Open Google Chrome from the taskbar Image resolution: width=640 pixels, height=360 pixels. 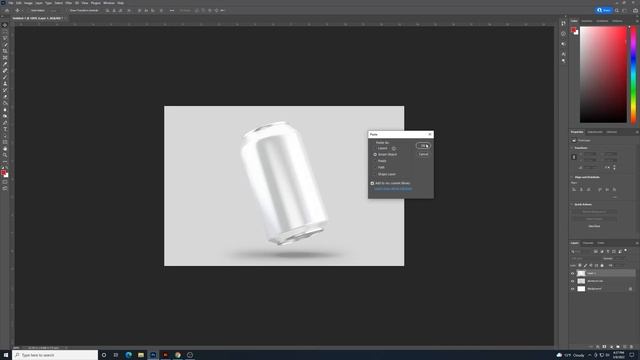(x=178, y=355)
